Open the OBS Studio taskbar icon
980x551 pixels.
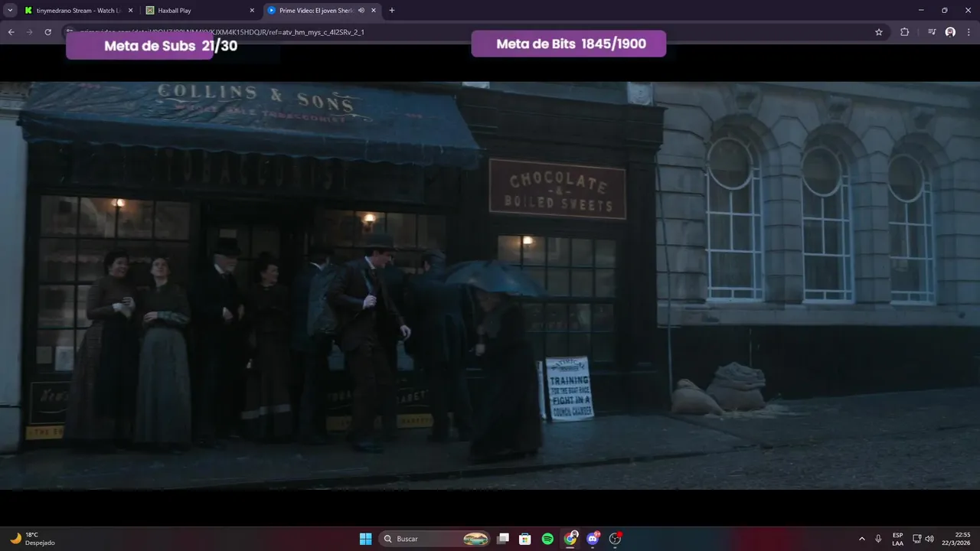615,539
